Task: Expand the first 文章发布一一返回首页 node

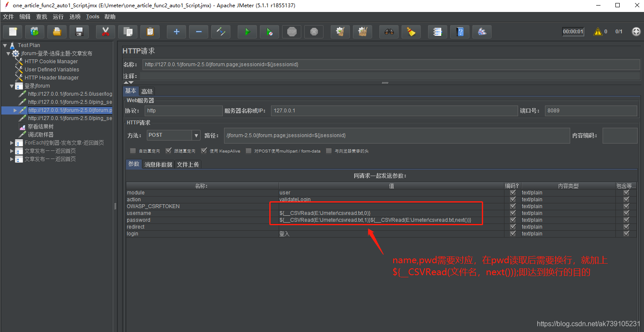Action: point(12,151)
